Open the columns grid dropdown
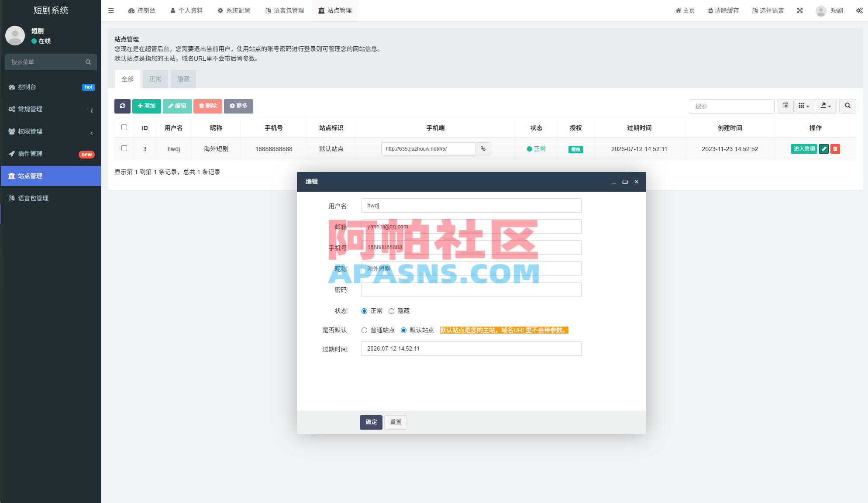868x503 pixels. pos(804,106)
